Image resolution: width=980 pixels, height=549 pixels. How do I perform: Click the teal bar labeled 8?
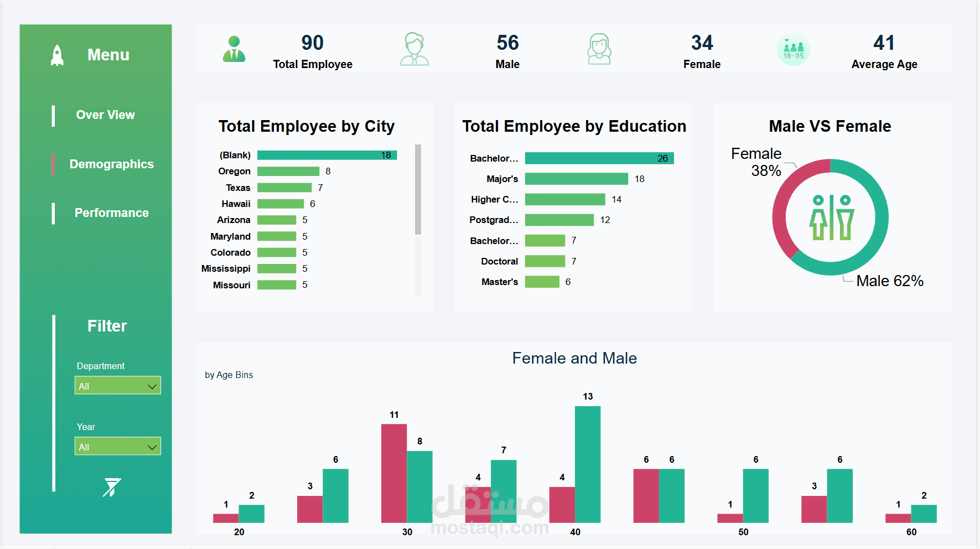point(419,487)
